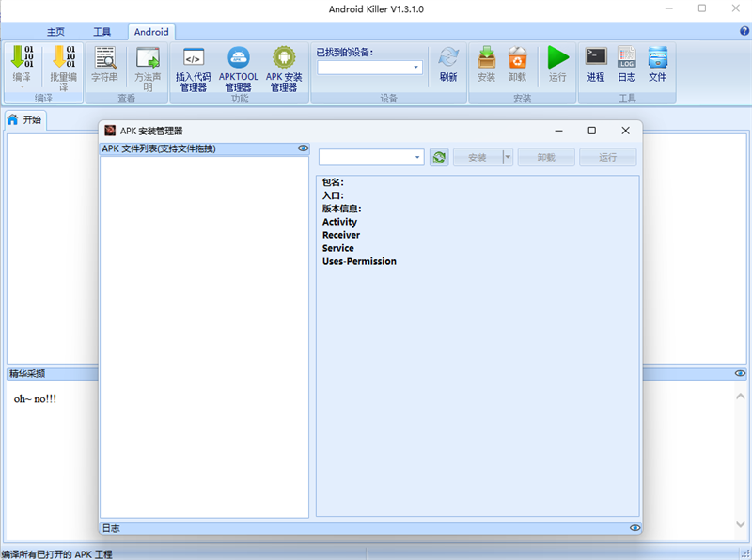Image resolution: width=752 pixels, height=560 pixels.
Task: Open the APKTOOL 管理器
Action: tap(239, 69)
